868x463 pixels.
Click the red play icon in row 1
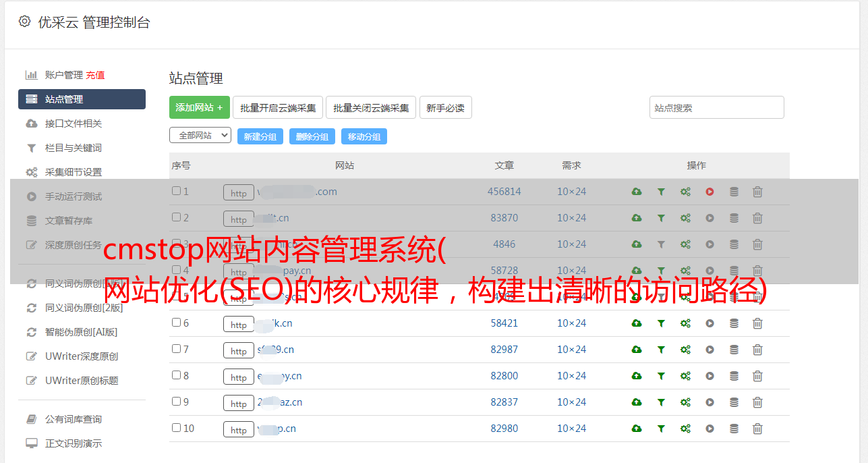click(710, 192)
